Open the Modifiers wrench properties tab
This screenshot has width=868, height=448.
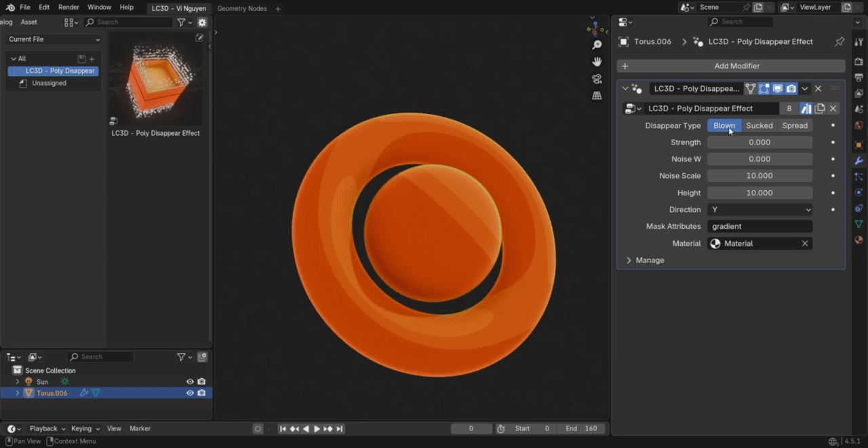point(859,161)
